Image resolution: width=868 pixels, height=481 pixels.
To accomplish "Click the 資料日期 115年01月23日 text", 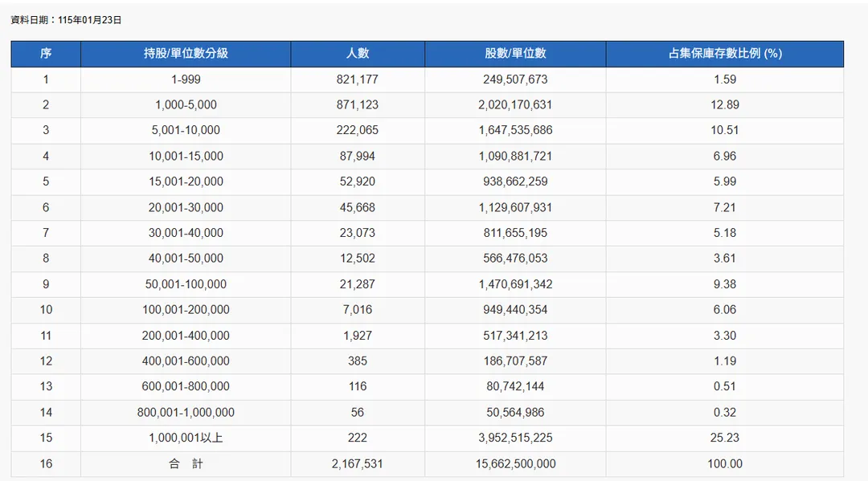I will (x=66, y=20).
